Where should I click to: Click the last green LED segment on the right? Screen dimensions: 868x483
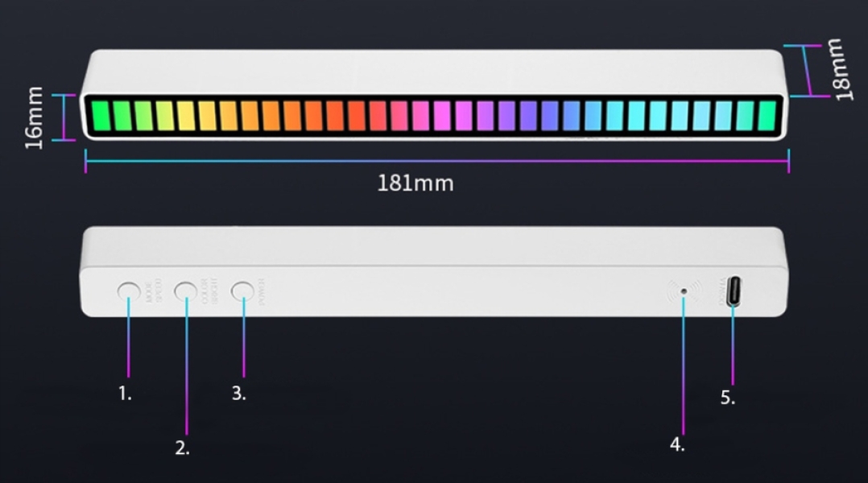pyautogui.click(x=767, y=115)
